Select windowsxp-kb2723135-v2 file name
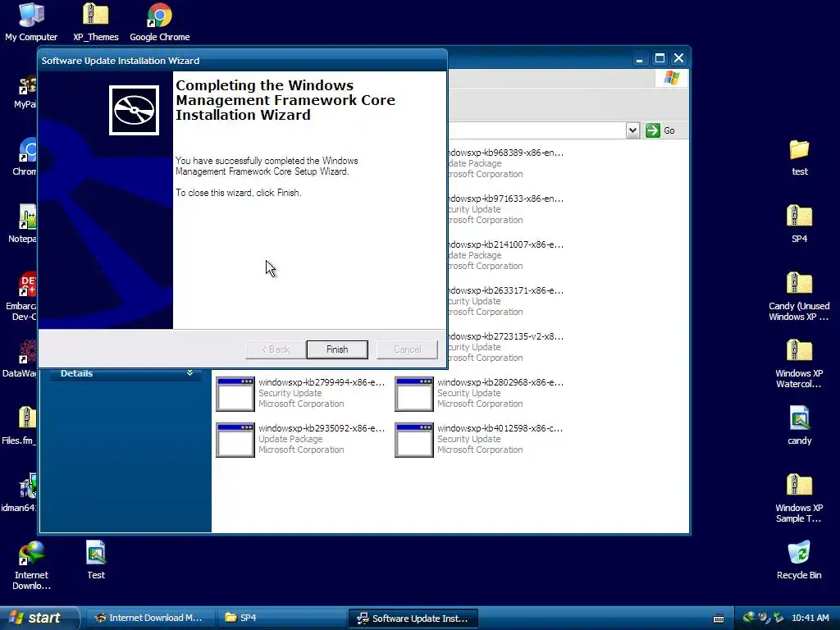840x630 pixels. pyautogui.click(x=504, y=337)
